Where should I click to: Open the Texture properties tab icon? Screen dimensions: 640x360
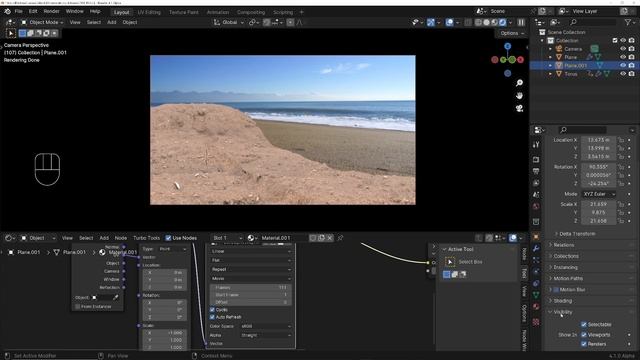[536, 322]
